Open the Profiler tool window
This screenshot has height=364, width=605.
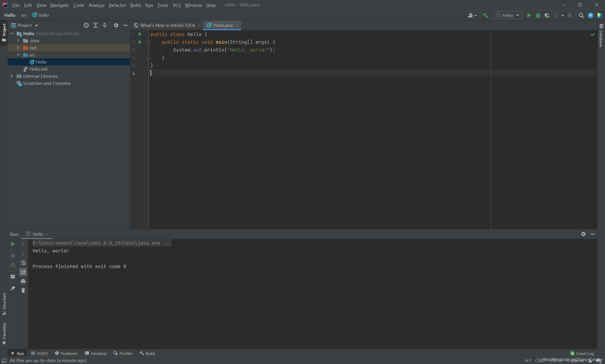pyautogui.click(x=123, y=353)
